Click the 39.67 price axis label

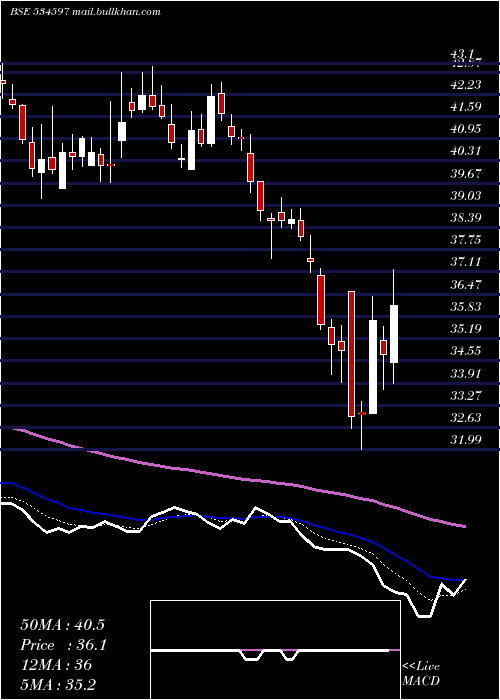click(x=466, y=173)
